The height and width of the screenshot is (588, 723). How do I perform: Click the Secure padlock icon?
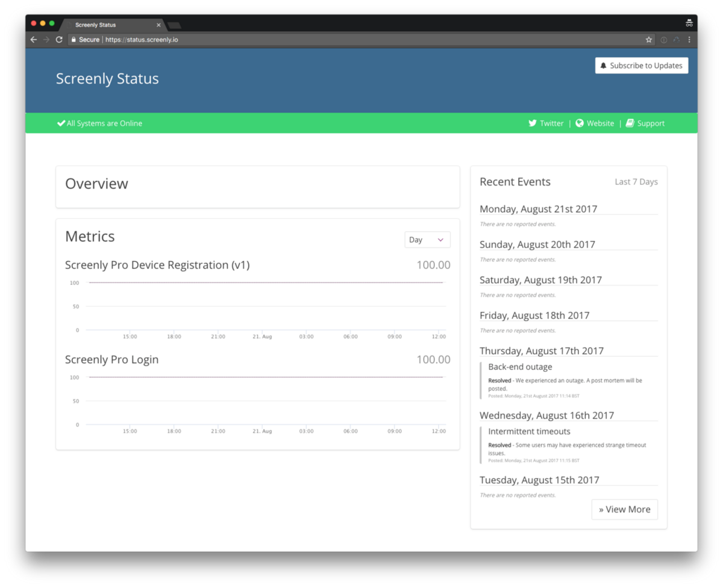tap(74, 40)
